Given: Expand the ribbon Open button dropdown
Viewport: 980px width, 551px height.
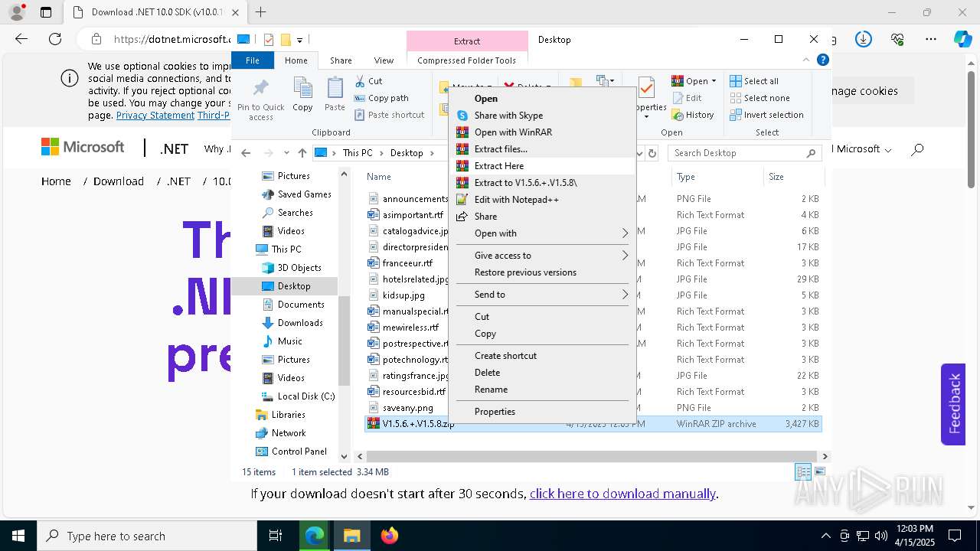Looking at the screenshot, I should click(714, 81).
